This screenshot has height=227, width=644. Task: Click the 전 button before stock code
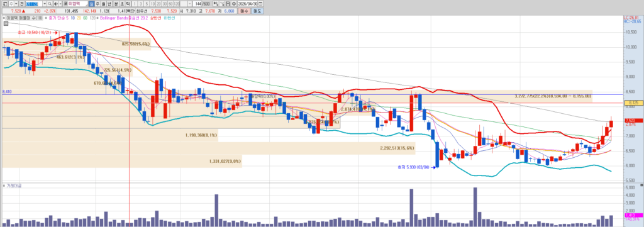click(21, 4)
